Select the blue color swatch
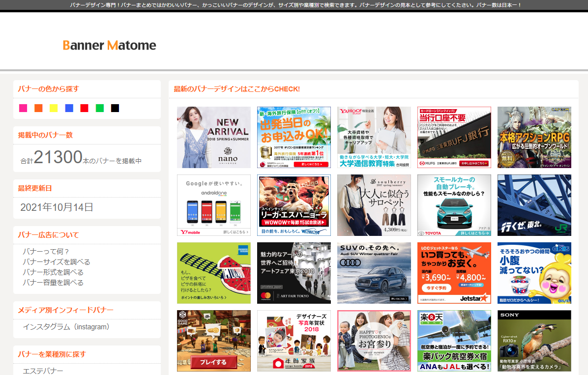This screenshot has width=588, height=375. (x=69, y=108)
